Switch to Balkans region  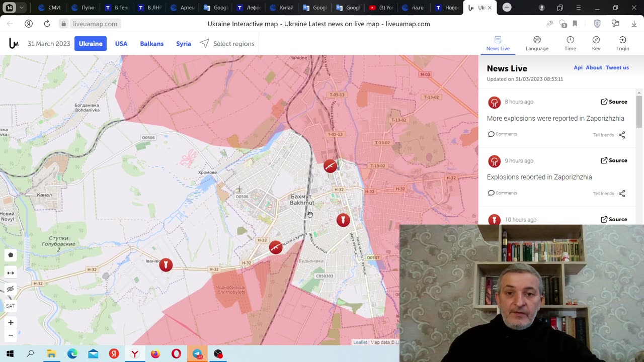tap(151, 44)
